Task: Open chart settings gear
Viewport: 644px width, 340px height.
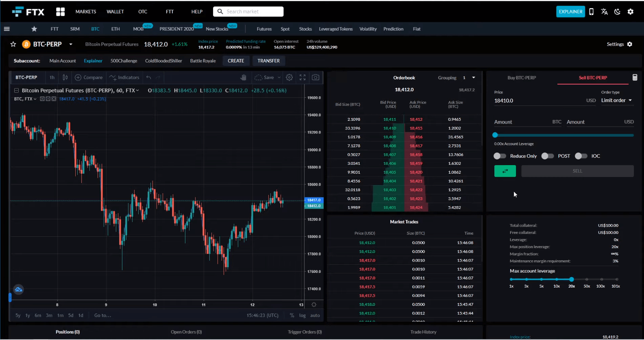Action: (x=289, y=77)
